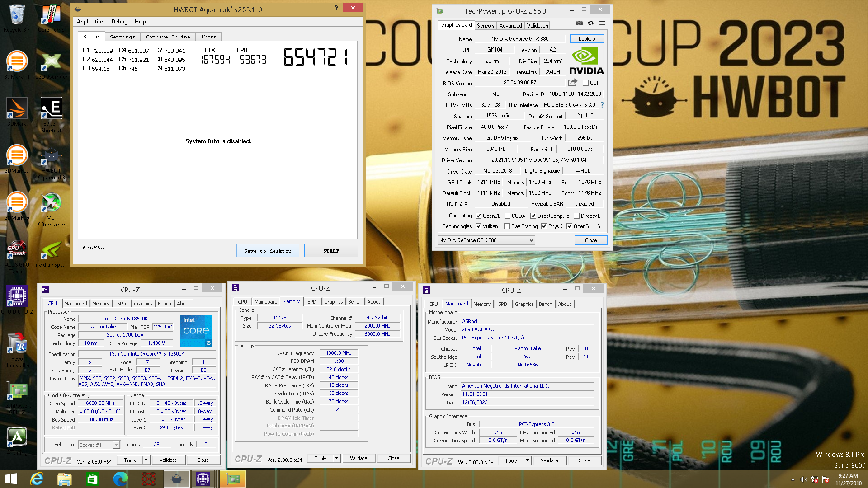Toggle OpenGL 4.6 checkbox in GPU-Z
Viewport: 868px width, 488px height.
pos(569,226)
